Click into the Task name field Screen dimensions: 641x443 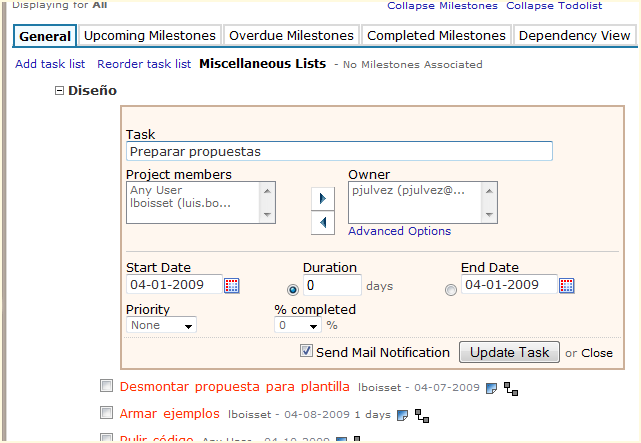tap(339, 152)
